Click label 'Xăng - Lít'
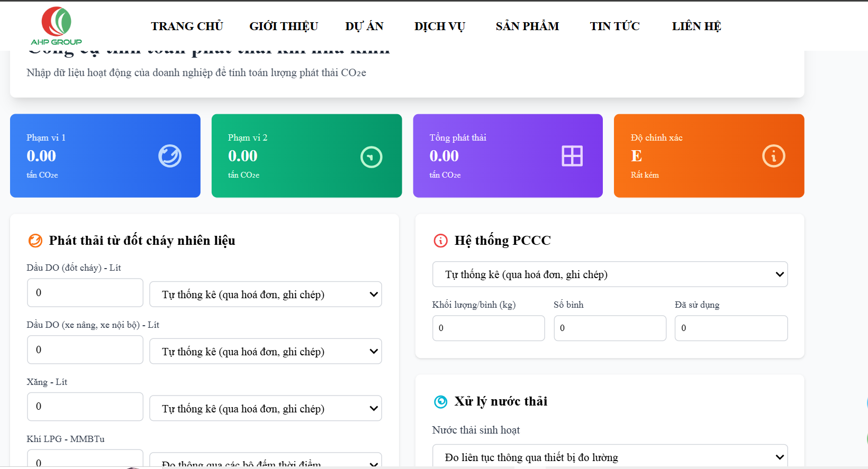This screenshot has height=469, width=868. click(47, 382)
